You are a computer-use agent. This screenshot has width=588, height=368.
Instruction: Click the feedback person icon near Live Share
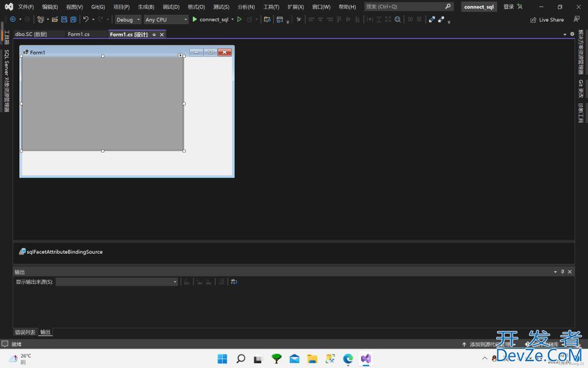coord(576,19)
